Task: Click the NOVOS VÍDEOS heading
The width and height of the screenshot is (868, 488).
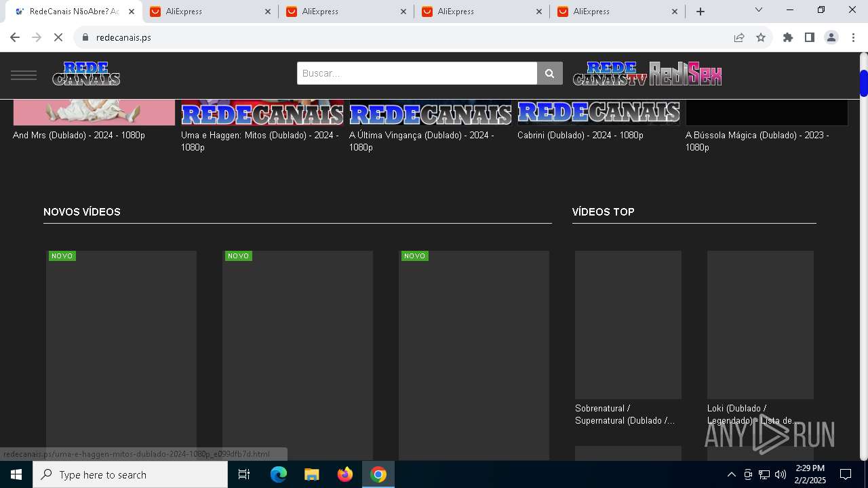Action: [x=82, y=212]
